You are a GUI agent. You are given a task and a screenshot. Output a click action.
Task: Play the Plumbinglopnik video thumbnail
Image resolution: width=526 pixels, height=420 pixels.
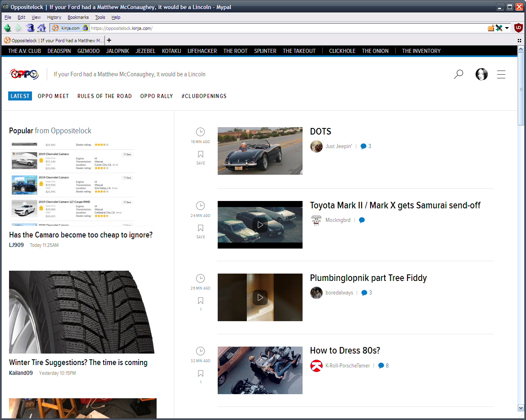coord(260,297)
